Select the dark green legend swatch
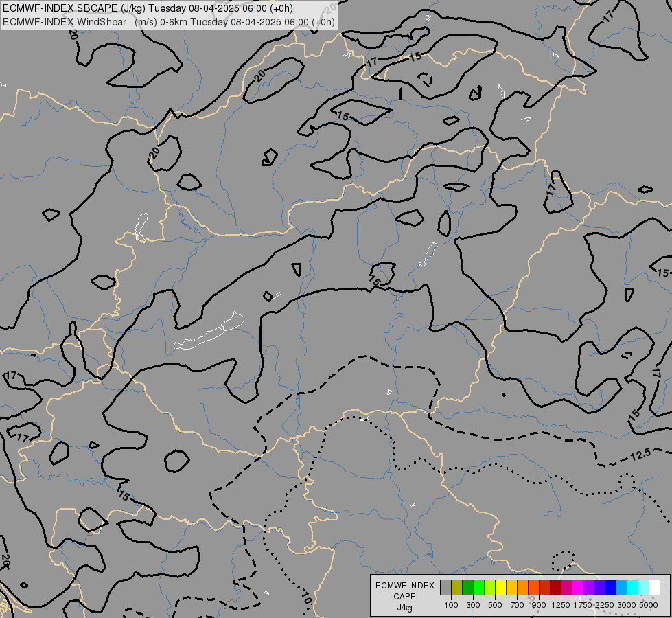This screenshot has width=672, height=618. coord(467,588)
